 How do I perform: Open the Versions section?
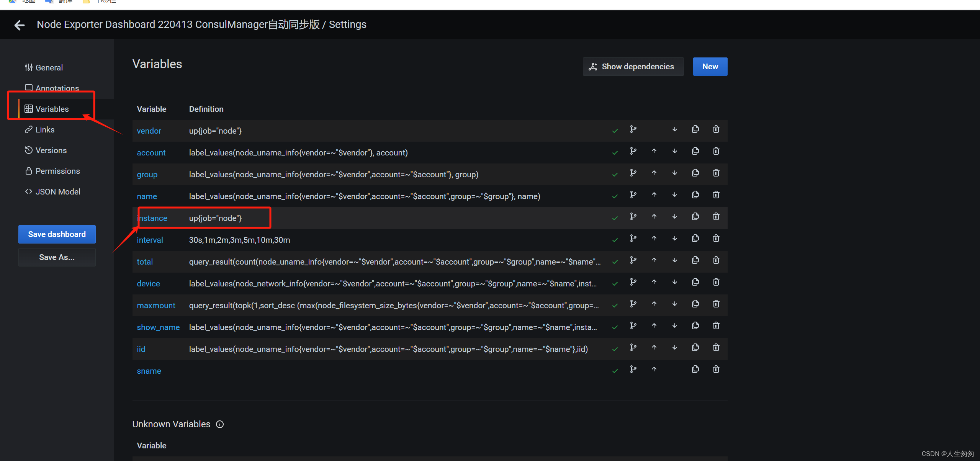pos(51,150)
